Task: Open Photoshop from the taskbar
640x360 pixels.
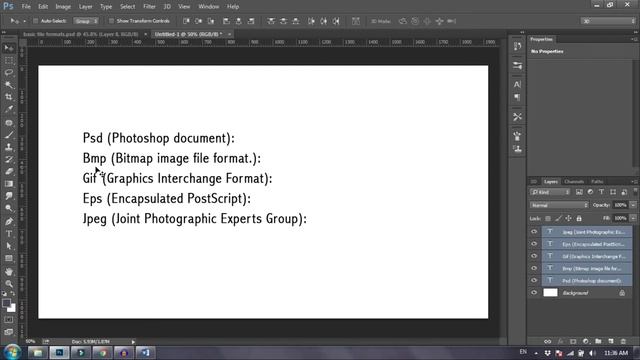Action: (x=59, y=353)
